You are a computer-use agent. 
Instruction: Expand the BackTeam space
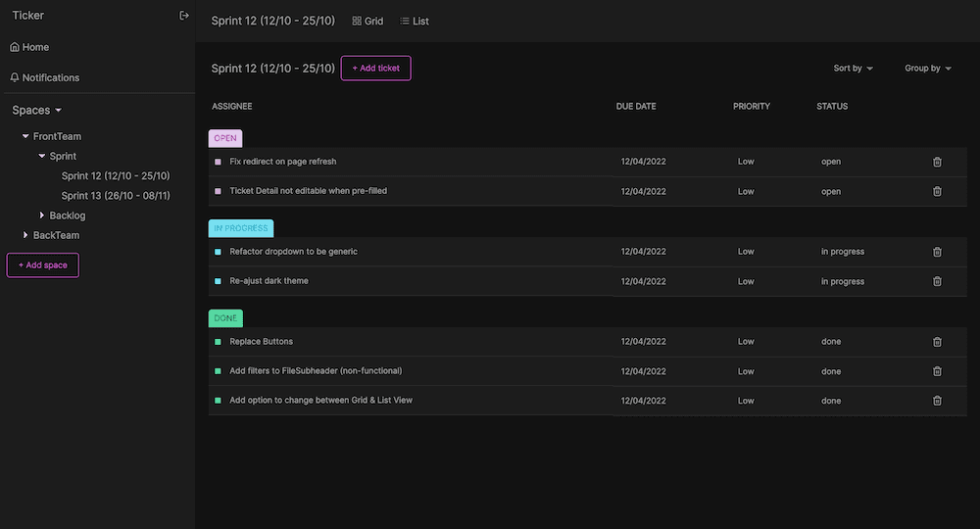(25, 235)
